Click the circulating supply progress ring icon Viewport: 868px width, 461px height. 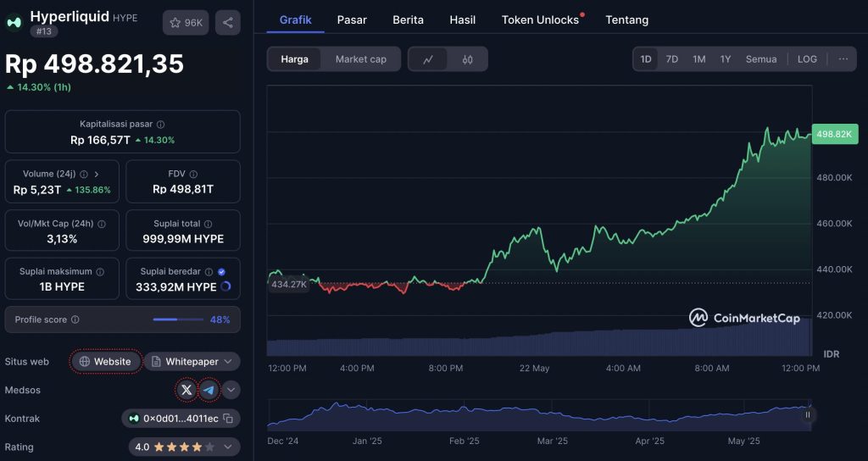pos(225,286)
